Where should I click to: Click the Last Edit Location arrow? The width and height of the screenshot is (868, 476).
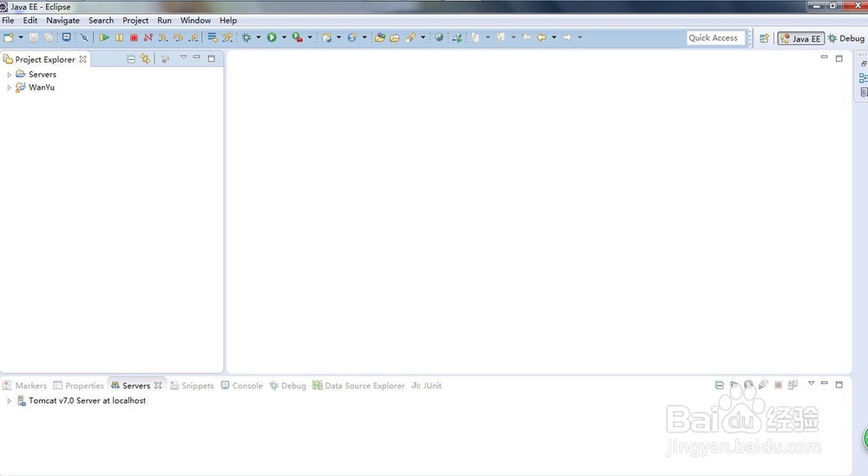tap(526, 37)
